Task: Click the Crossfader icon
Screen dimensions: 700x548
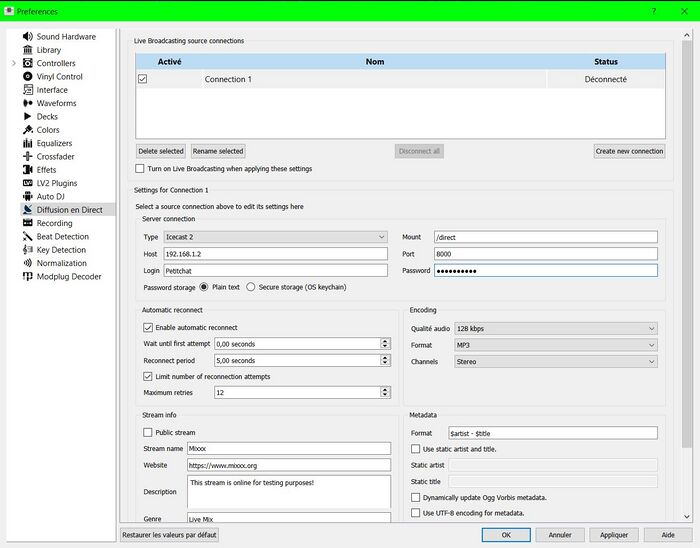Action: [x=28, y=157]
